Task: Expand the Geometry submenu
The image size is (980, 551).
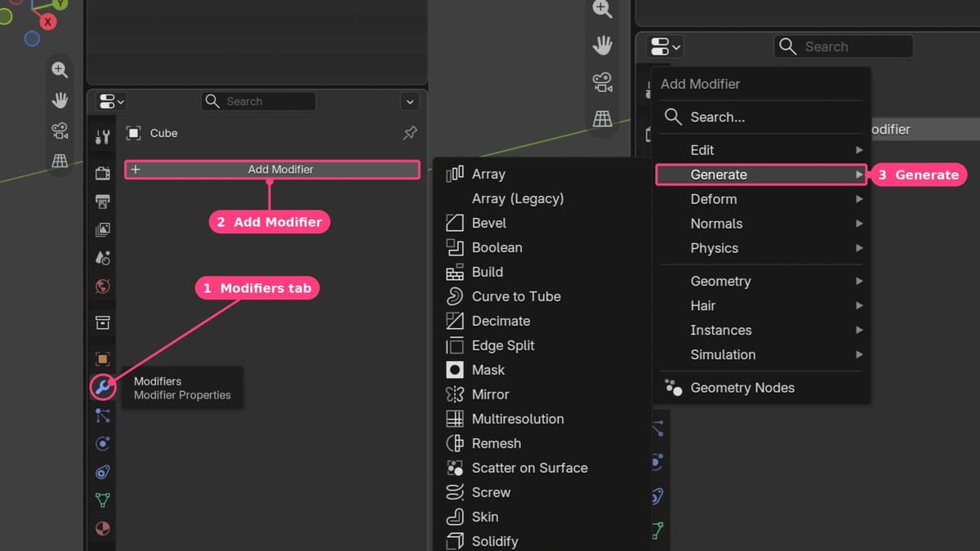Action: tap(761, 281)
